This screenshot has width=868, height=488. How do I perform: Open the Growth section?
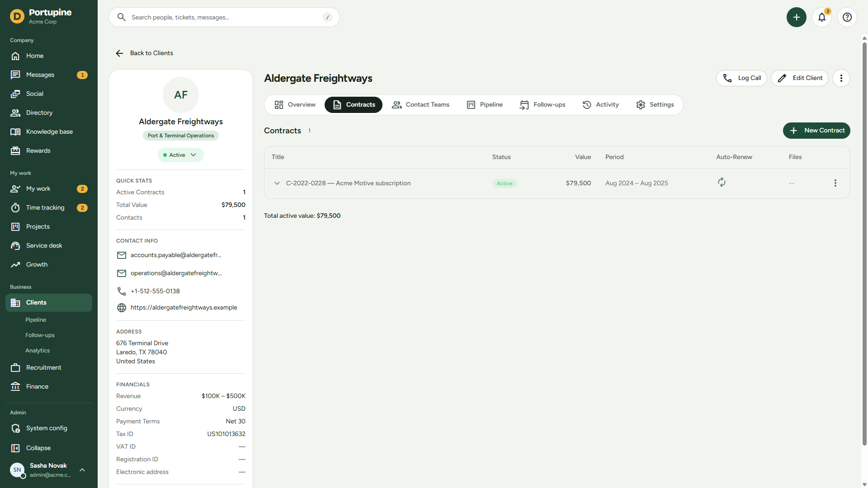(49, 265)
